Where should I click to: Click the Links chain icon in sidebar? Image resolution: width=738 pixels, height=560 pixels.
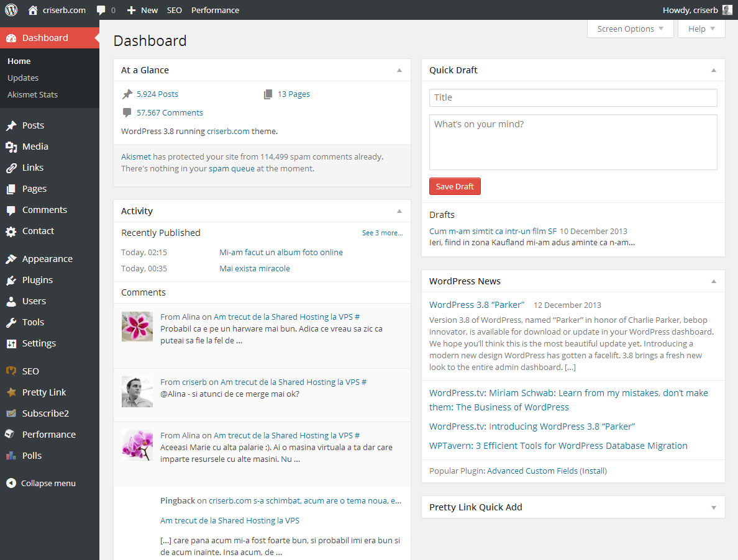pyautogui.click(x=11, y=168)
